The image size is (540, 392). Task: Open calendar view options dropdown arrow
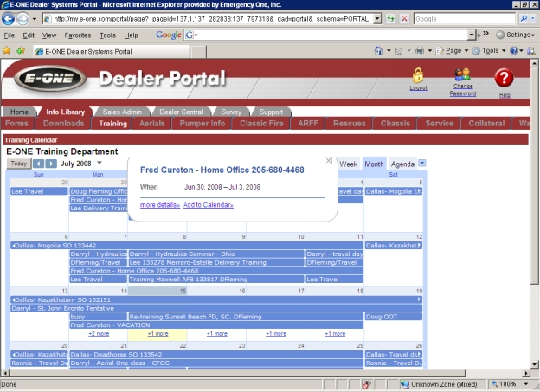point(422,163)
